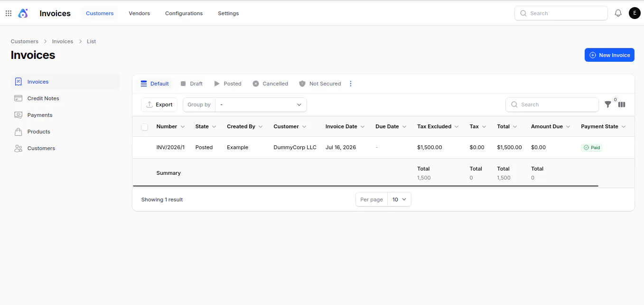Open the Customers top menu
This screenshot has width=644, height=305.
pos(100,13)
